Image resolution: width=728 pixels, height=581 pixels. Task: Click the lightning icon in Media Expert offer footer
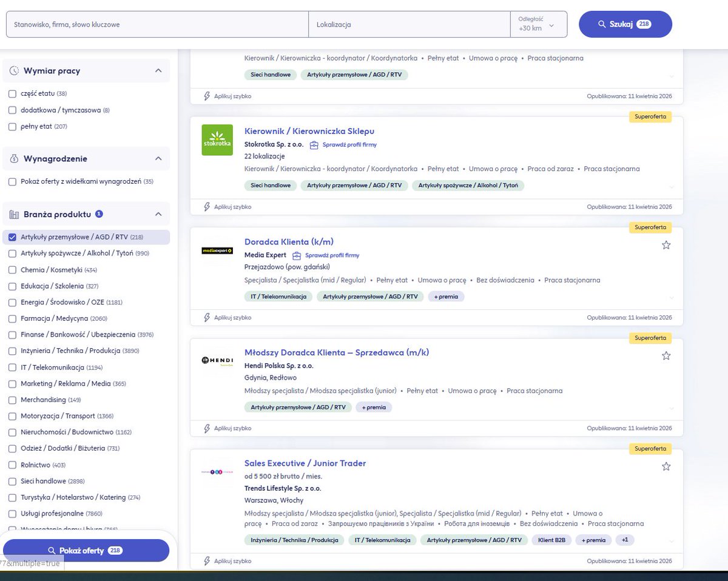[x=207, y=317]
